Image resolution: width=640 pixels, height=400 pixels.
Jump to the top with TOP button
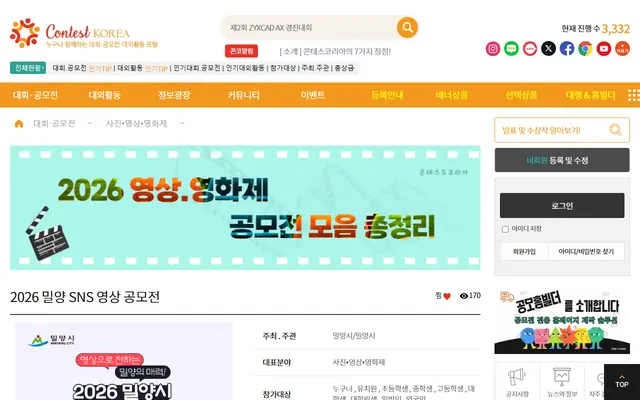622,382
